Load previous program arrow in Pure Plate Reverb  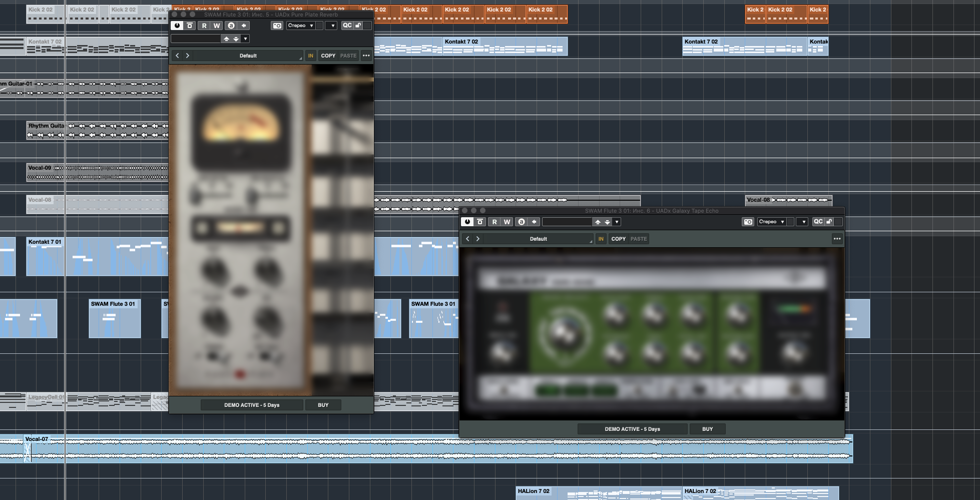coord(226,39)
